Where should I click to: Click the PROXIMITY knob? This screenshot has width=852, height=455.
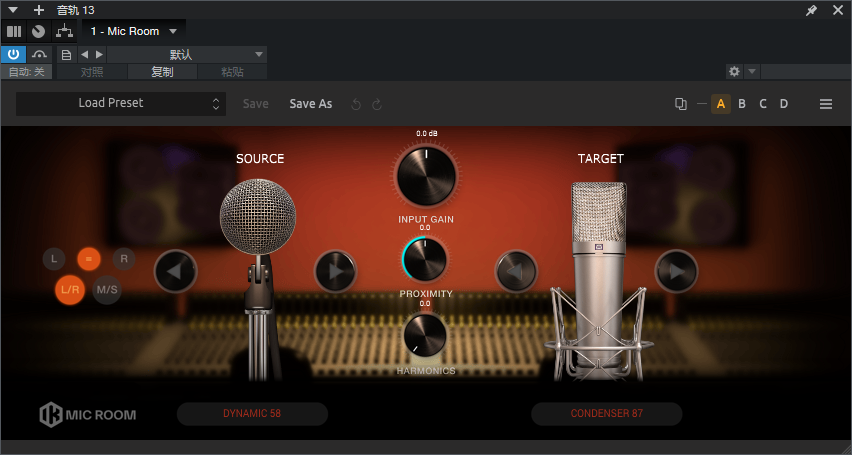click(x=425, y=259)
